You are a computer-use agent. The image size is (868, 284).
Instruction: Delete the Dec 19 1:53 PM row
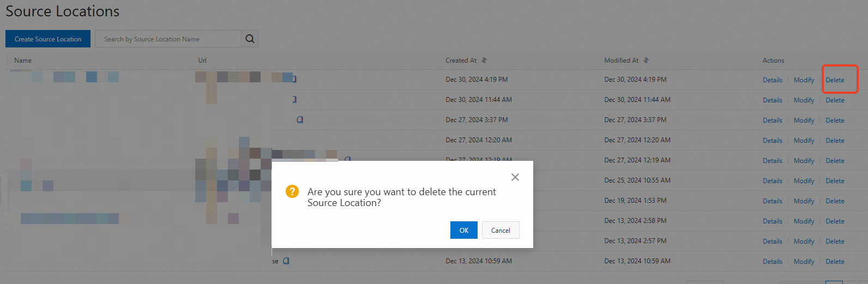[835, 201]
